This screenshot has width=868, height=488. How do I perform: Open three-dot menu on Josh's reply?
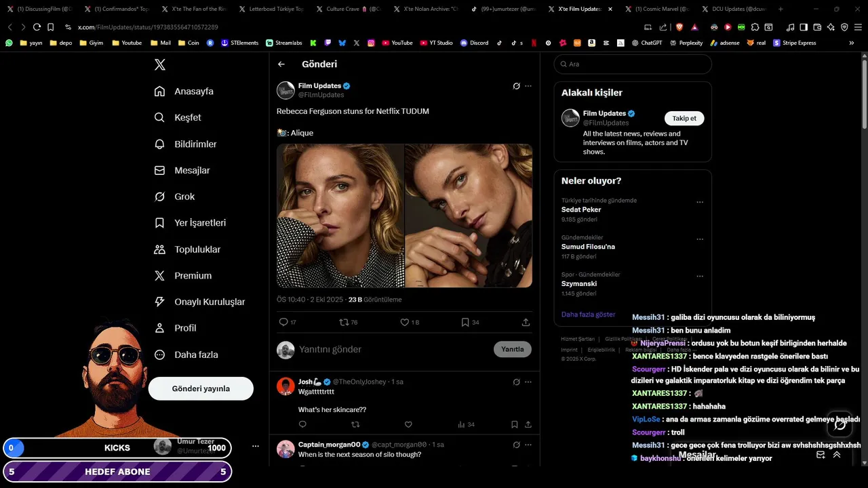coord(528,382)
